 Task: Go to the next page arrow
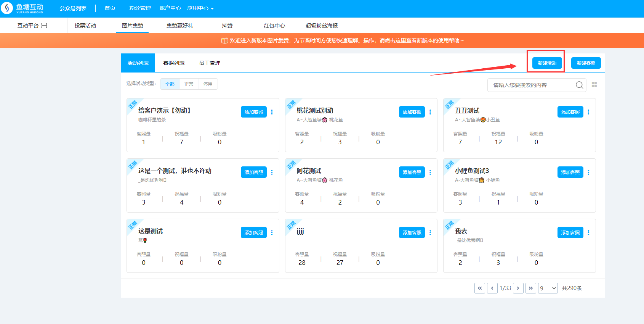coord(518,288)
